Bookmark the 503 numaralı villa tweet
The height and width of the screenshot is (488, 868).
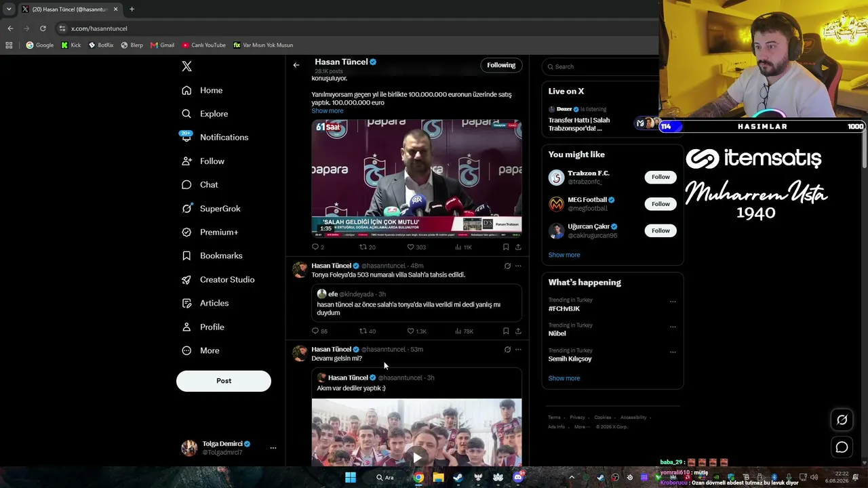(506, 331)
